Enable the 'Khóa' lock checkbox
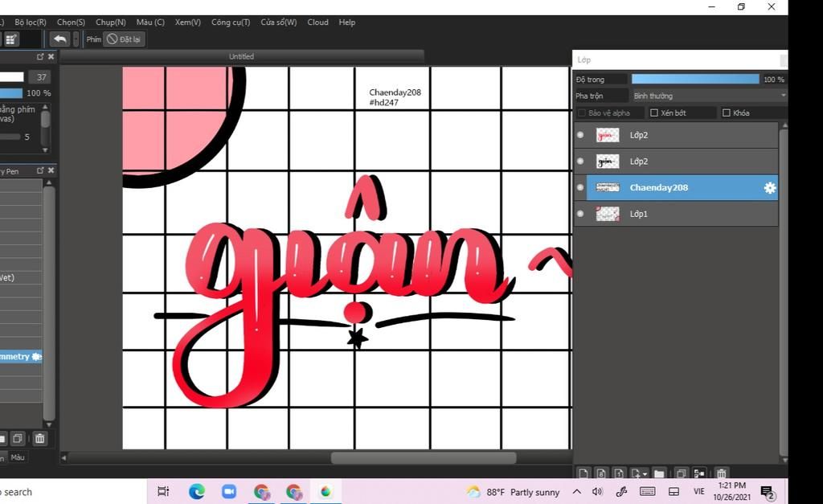The width and height of the screenshot is (823, 504). tap(727, 113)
